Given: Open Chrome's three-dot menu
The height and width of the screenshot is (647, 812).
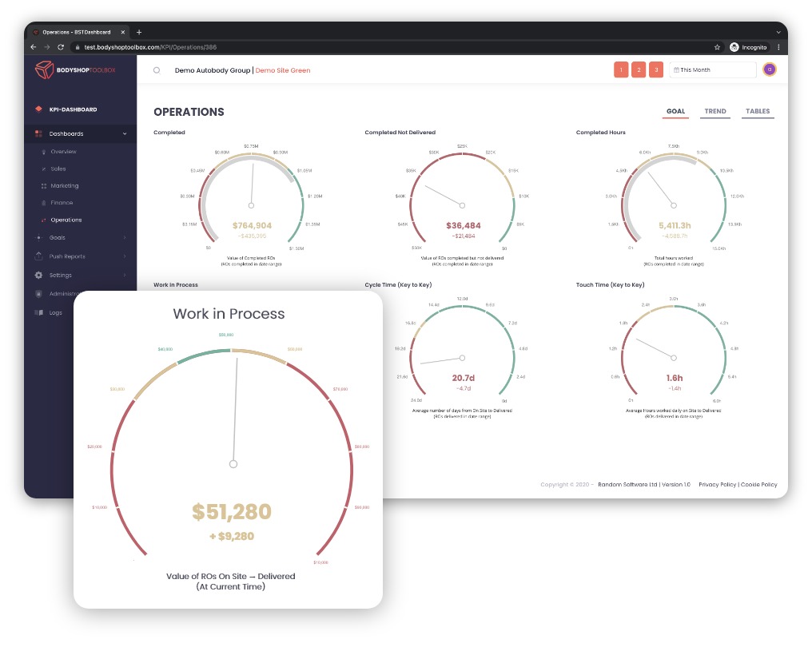Looking at the screenshot, I should tap(778, 47).
